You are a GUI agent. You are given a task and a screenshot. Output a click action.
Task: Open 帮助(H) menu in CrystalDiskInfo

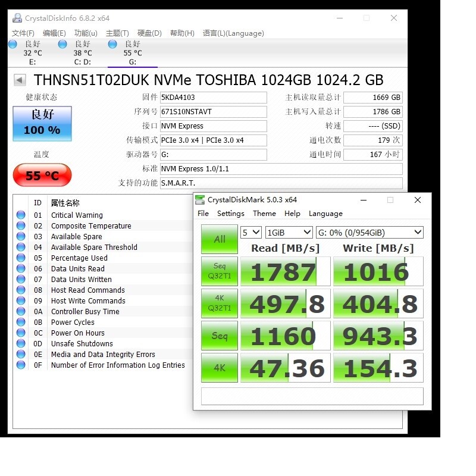(x=182, y=33)
